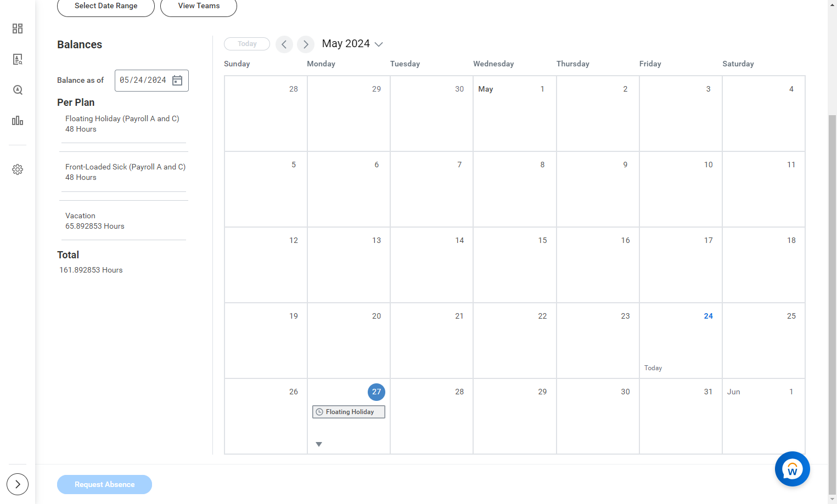This screenshot has width=837, height=504.
Task: Click the Request Absence button
Action: point(104,484)
